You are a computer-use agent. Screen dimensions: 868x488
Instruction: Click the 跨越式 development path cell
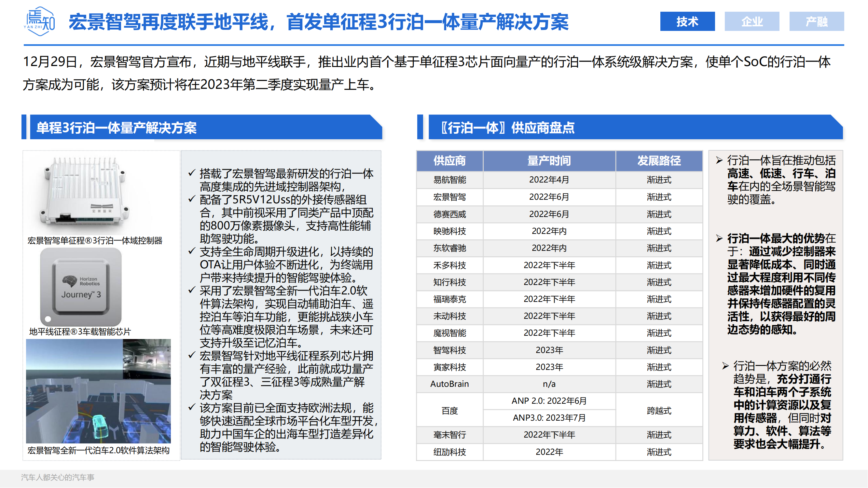[x=659, y=410]
